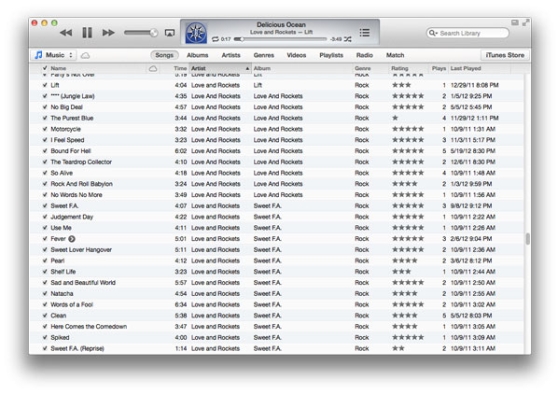560x394 pixels.
Task: Toggle the shuffle icon
Action: (348, 39)
